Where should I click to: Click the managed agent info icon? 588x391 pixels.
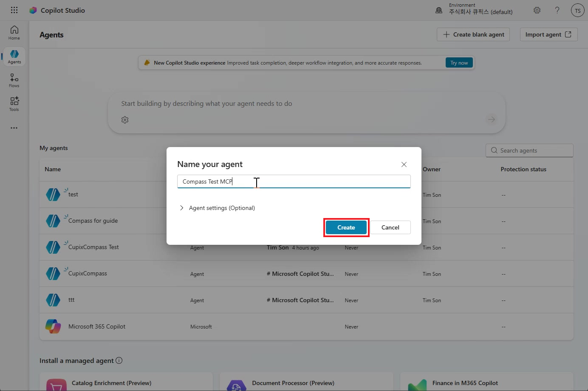tap(119, 360)
